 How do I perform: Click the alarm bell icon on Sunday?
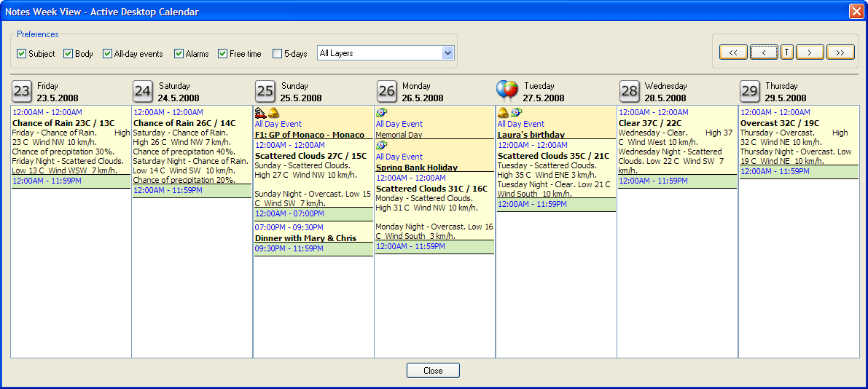click(x=273, y=113)
